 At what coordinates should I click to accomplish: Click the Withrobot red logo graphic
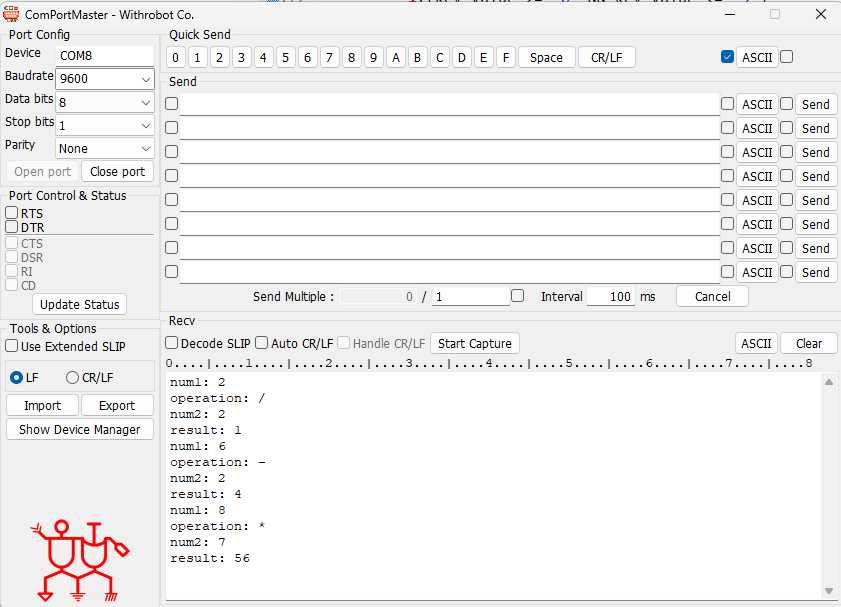coord(80,560)
